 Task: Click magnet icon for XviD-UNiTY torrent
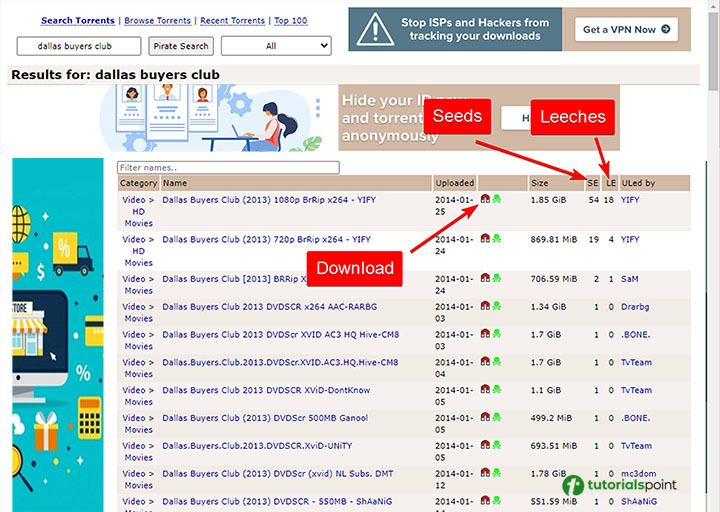pyautogui.click(x=485, y=445)
